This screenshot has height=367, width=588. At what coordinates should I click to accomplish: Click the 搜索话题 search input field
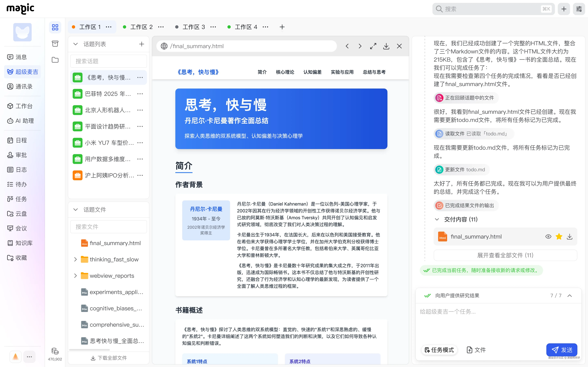pos(108,61)
